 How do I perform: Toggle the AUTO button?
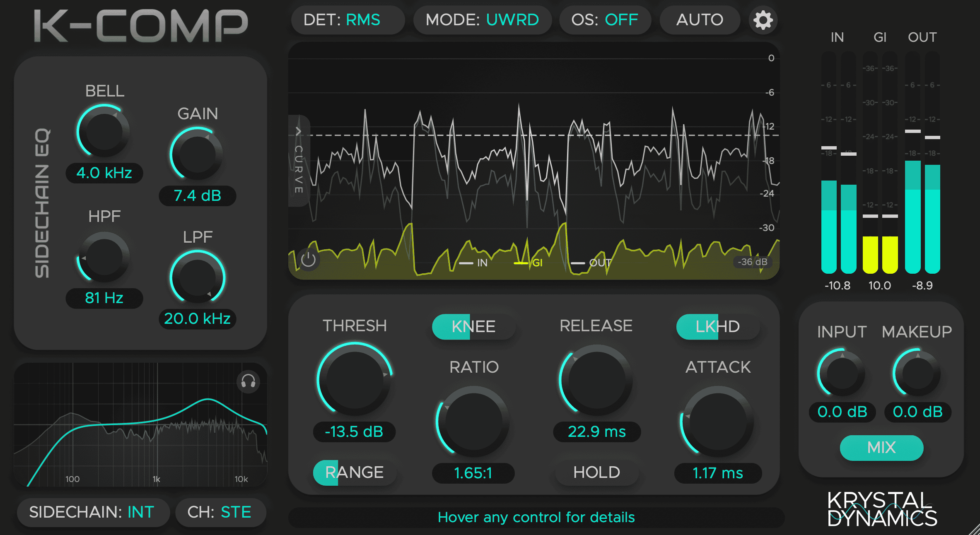(700, 20)
